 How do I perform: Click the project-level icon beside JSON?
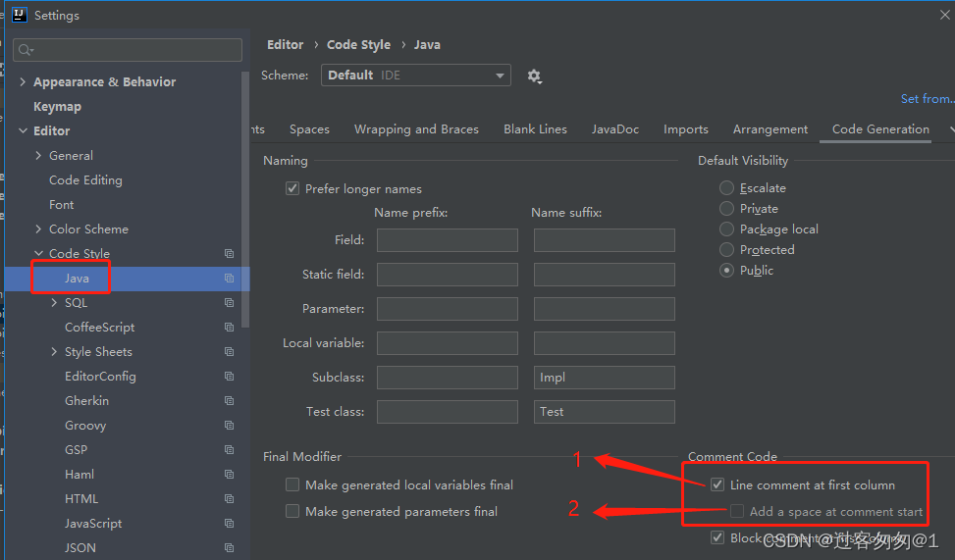[x=229, y=548]
